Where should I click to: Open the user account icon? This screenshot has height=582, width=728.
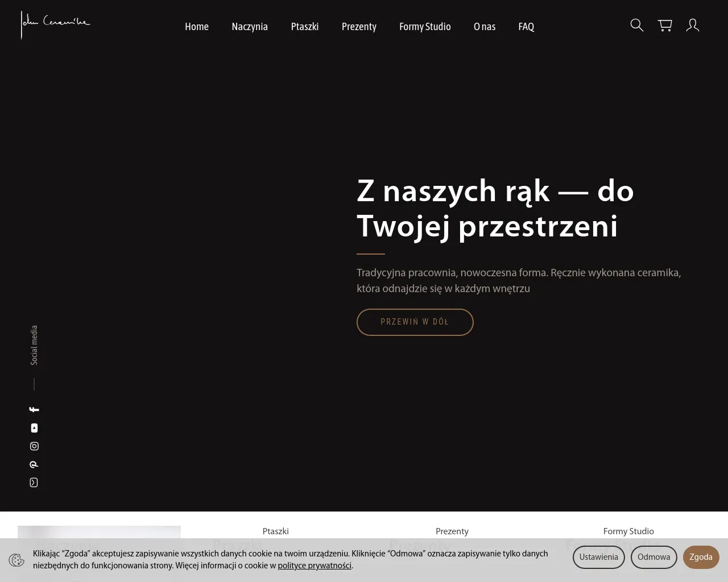coord(693,25)
